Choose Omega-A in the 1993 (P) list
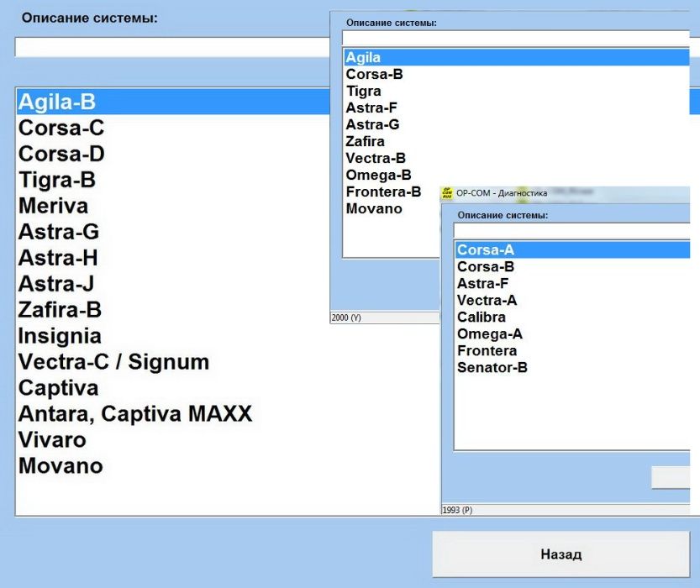 coord(490,333)
